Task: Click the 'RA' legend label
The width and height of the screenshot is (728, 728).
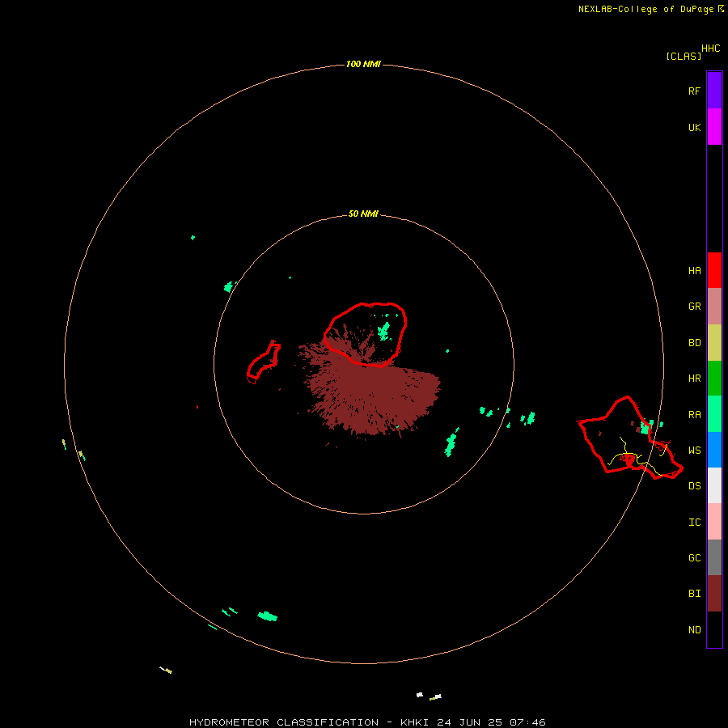Action: pos(694,415)
